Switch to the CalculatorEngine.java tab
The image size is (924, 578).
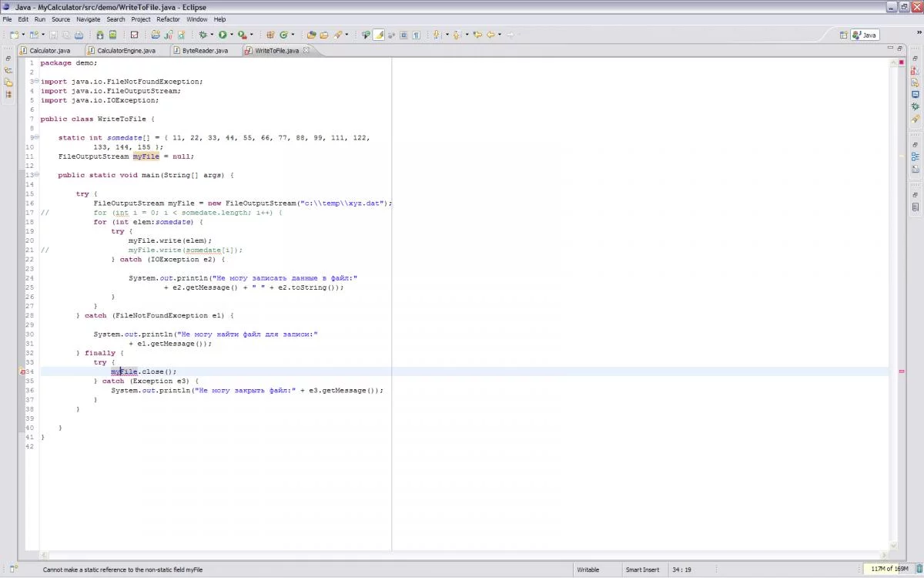coord(126,51)
